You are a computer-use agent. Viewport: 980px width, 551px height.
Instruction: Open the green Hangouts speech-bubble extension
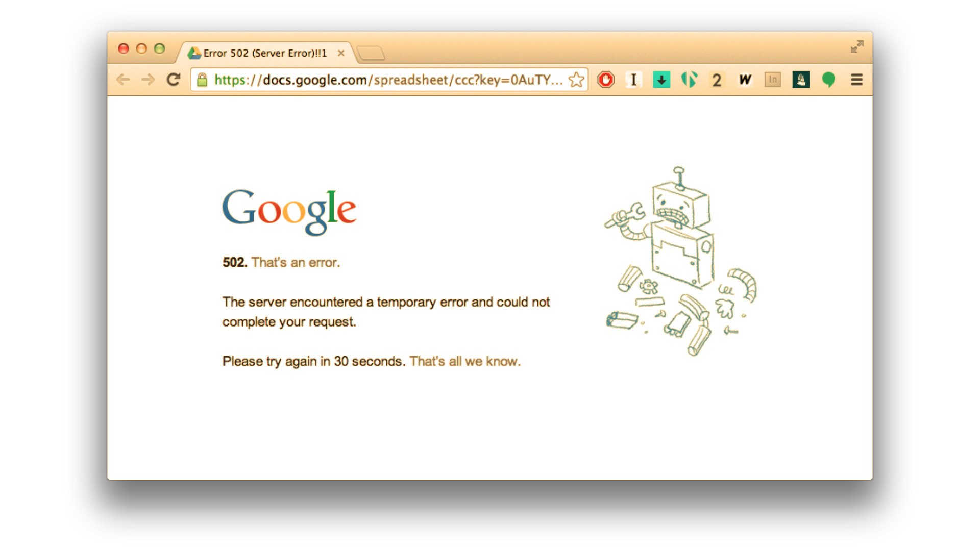click(x=828, y=80)
